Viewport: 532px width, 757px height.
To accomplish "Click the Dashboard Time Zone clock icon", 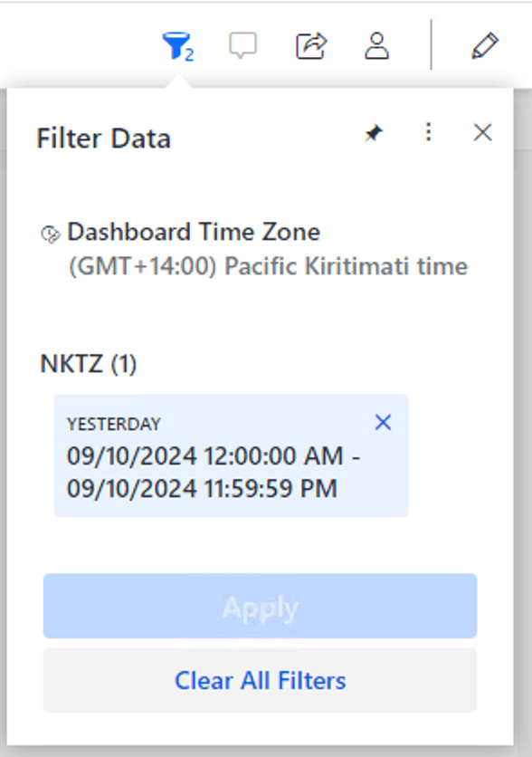I will pyautogui.click(x=50, y=235).
